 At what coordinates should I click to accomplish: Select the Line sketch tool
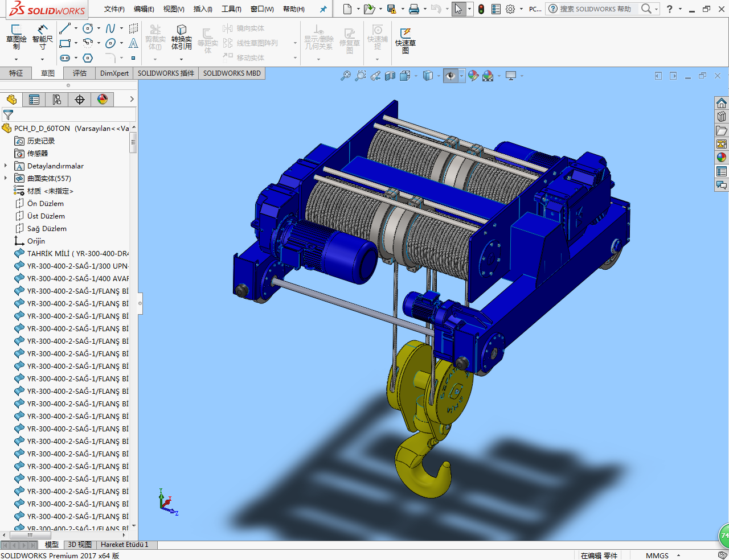[65, 28]
